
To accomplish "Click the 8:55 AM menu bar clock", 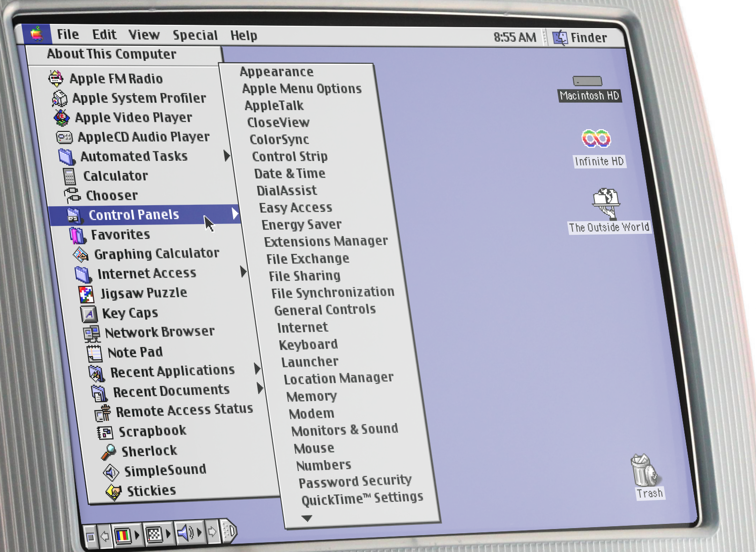I will [x=515, y=37].
